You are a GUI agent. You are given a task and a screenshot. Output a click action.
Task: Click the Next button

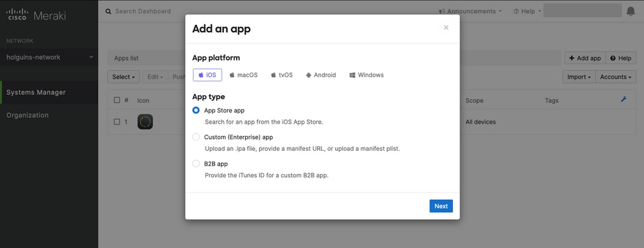pos(441,206)
